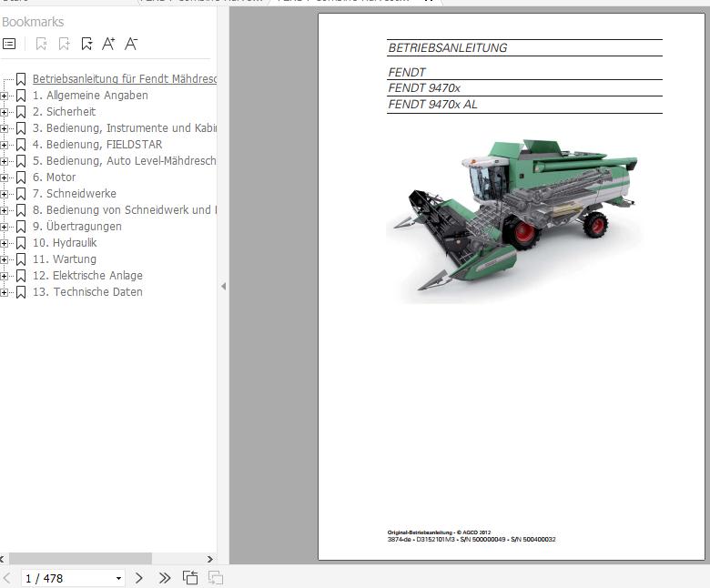Viewport: 710px width, 588px height.
Task: Open bookmark 4. Bedienung, FIELDSTAR
Action: tap(97, 145)
